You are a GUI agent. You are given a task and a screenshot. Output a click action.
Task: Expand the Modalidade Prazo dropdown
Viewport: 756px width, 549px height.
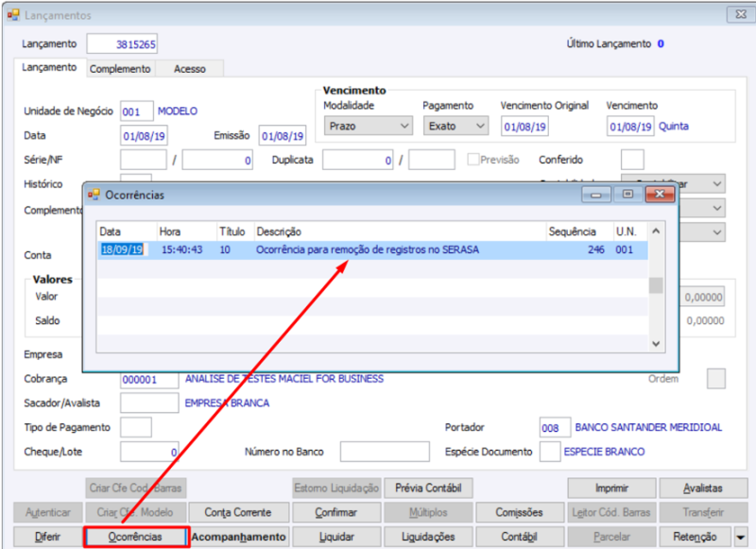pos(369,126)
